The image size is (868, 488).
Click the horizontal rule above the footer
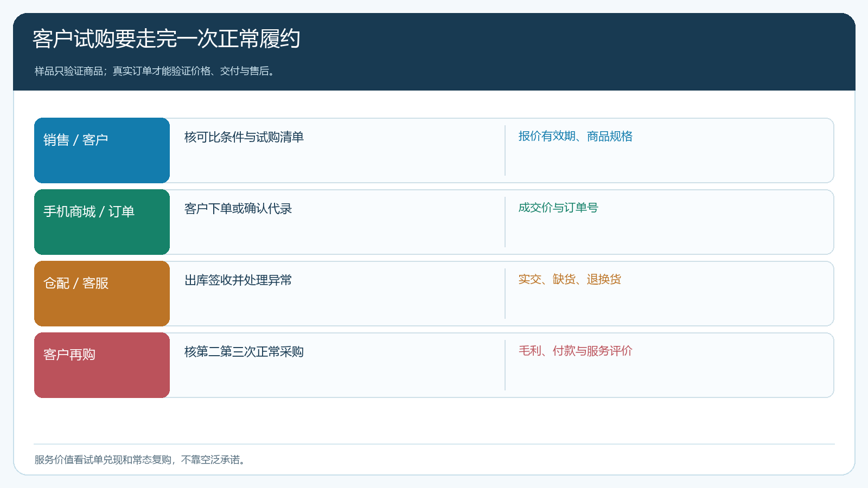434,444
